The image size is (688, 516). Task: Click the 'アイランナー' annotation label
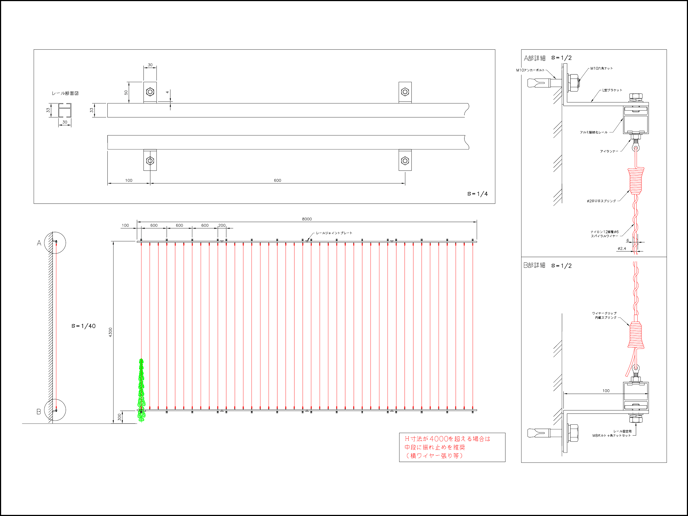[609, 151]
